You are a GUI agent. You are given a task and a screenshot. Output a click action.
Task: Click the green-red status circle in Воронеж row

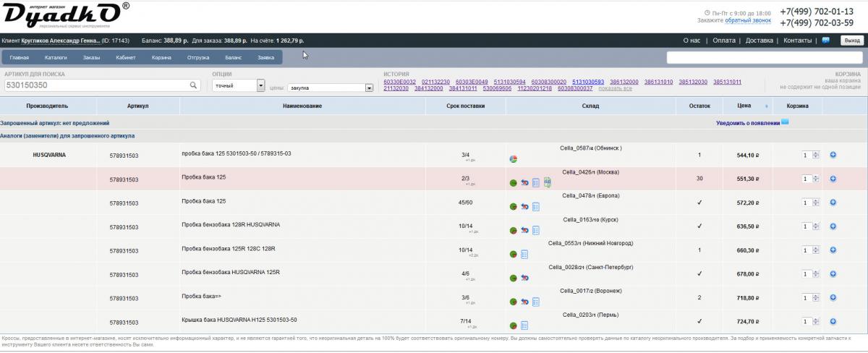click(513, 302)
